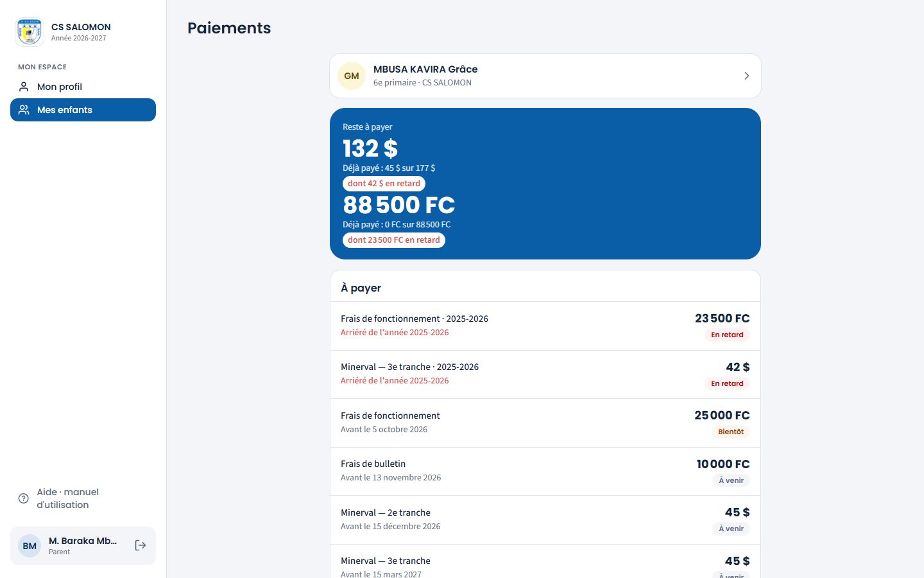Expand the MBUSA KAVIRA Grâce card chevron
The width and height of the screenshot is (924, 578).
[x=746, y=76]
